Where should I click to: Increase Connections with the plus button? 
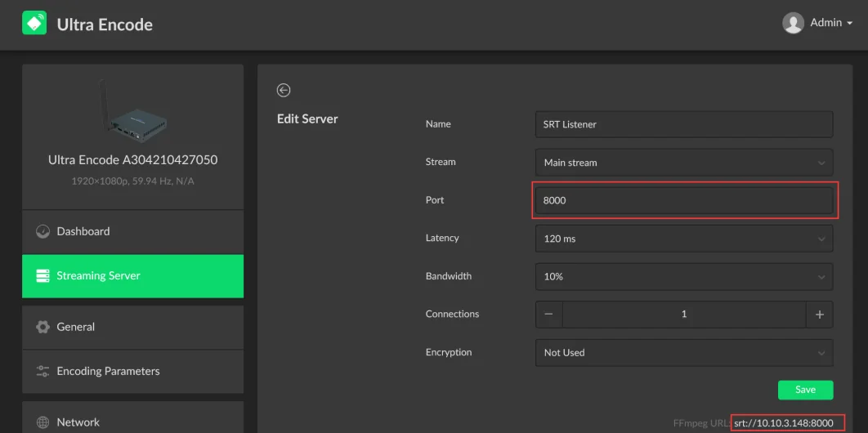click(820, 314)
